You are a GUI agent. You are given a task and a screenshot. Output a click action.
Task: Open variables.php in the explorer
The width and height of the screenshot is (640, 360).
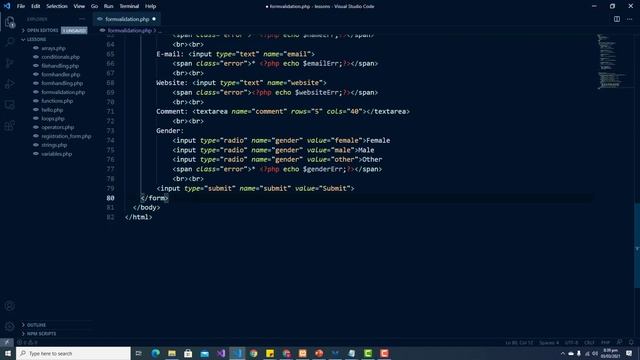click(56, 154)
